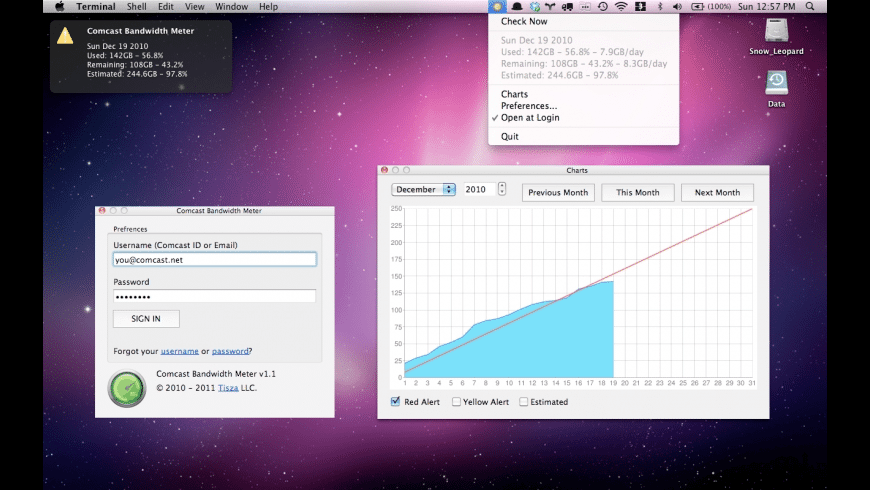Screen dimensions: 870x490
Task: Click the yellow warning triangle in notification
Action: [x=65, y=36]
